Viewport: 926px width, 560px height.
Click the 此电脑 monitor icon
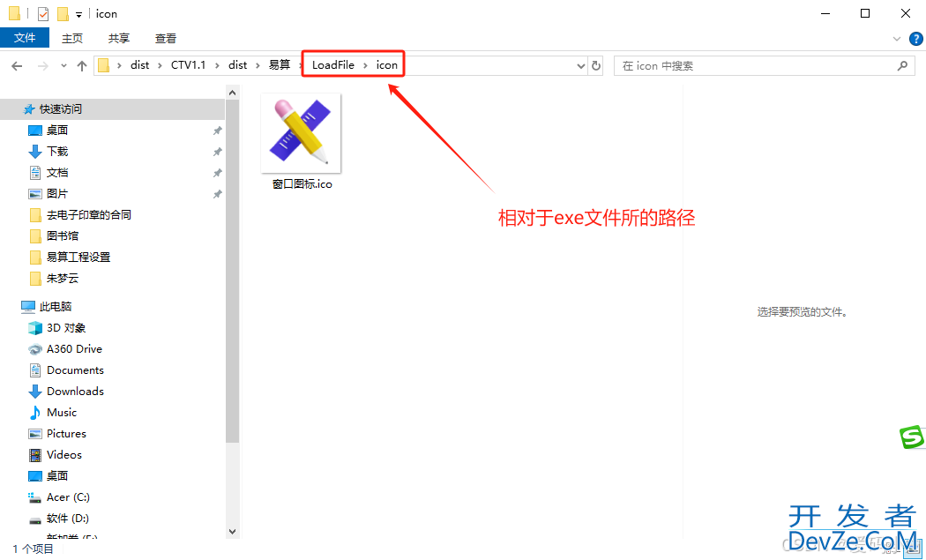point(27,307)
